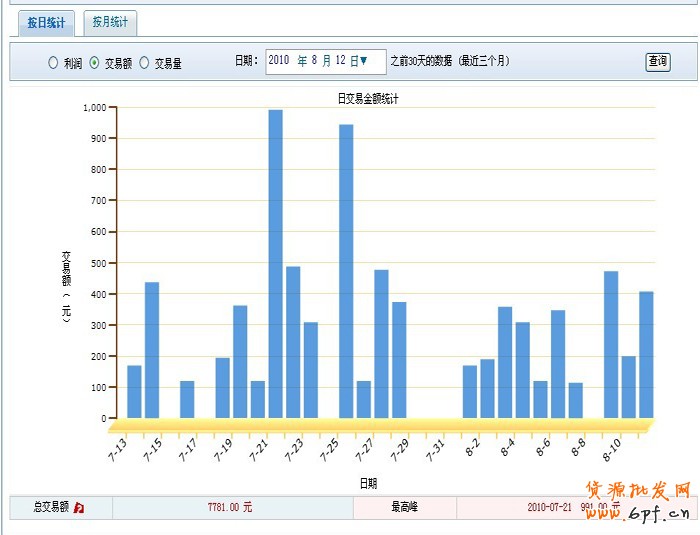Click the 7781.00 元 total value cell
Image resolution: width=700 pixels, height=535 pixels.
pos(231,508)
